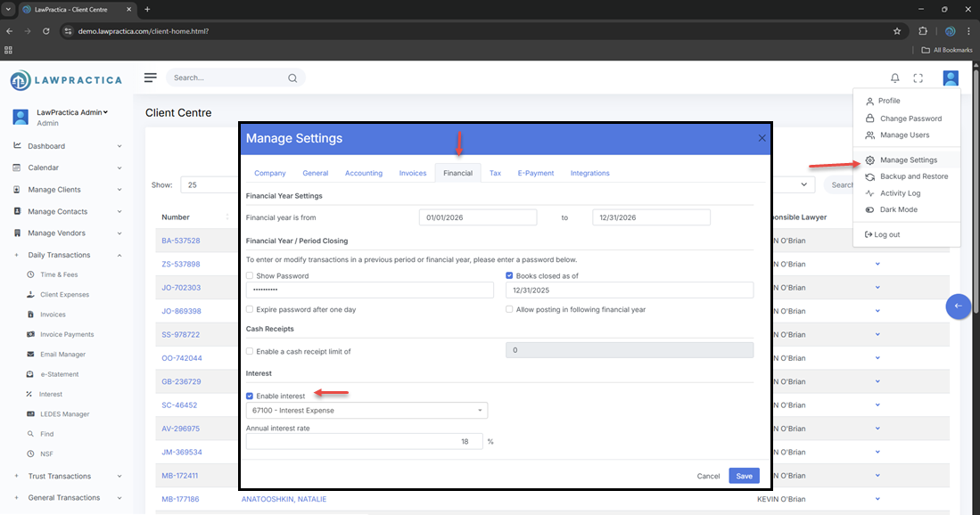Uncheck the Enable interest checkbox
The width and height of the screenshot is (980, 515).
(250, 396)
